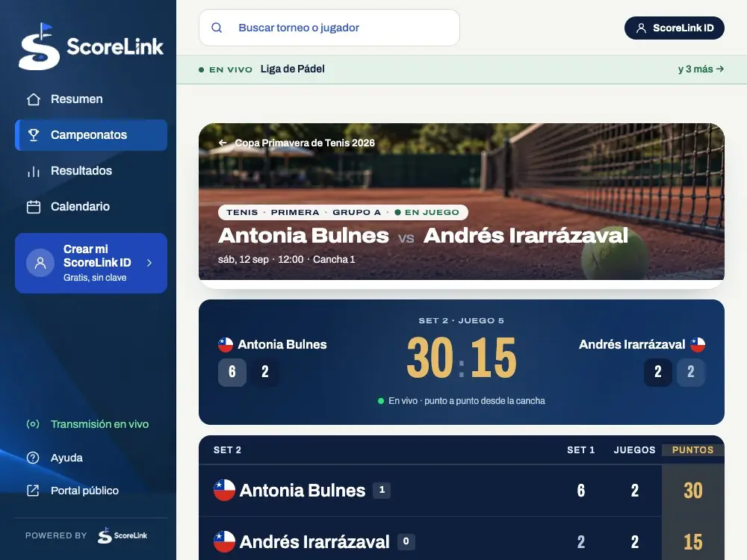Click the EN JUEGO status label
This screenshot has width=747, height=560.
tap(427, 212)
